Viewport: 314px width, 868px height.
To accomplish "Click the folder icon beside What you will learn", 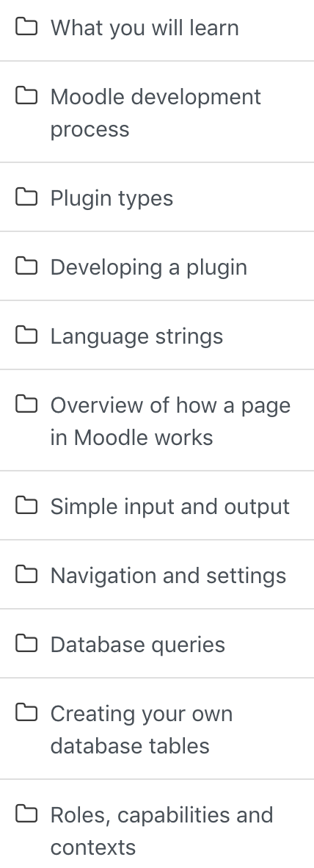I will (26, 26).
